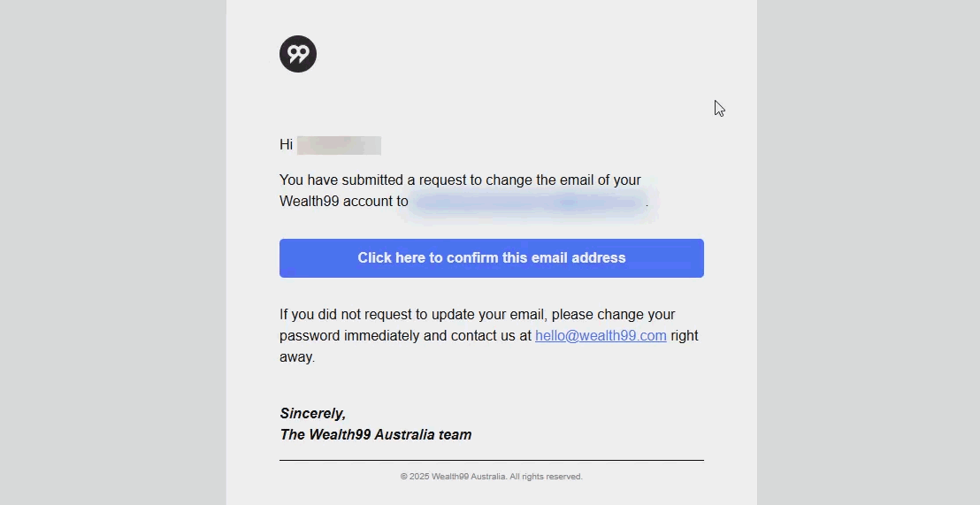Click the word "right" after the email link

685,336
